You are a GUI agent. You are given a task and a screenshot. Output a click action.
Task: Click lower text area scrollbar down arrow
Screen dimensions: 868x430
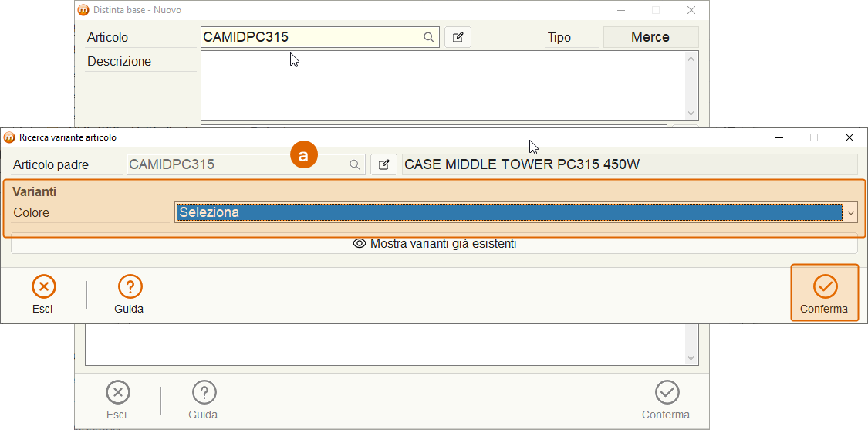(x=691, y=358)
